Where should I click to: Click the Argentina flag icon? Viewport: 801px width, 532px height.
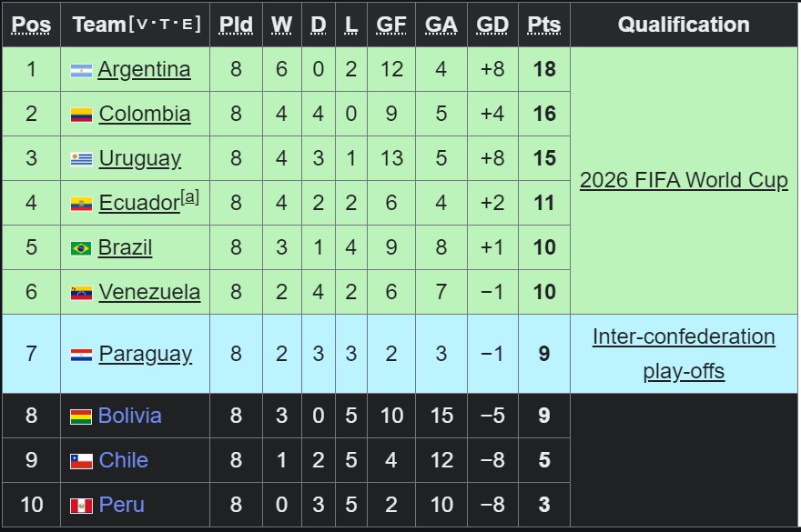coord(81,70)
